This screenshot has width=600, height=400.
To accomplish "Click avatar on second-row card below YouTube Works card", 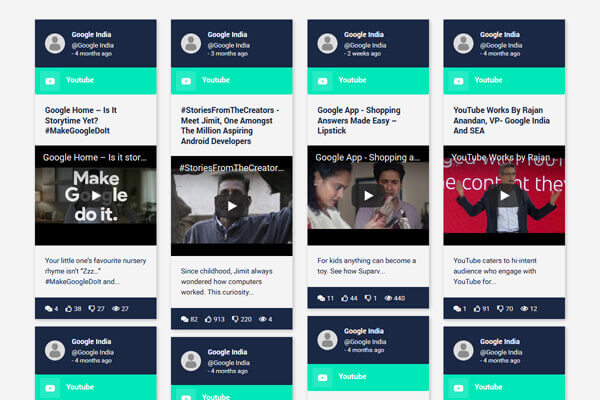I will tap(463, 350).
